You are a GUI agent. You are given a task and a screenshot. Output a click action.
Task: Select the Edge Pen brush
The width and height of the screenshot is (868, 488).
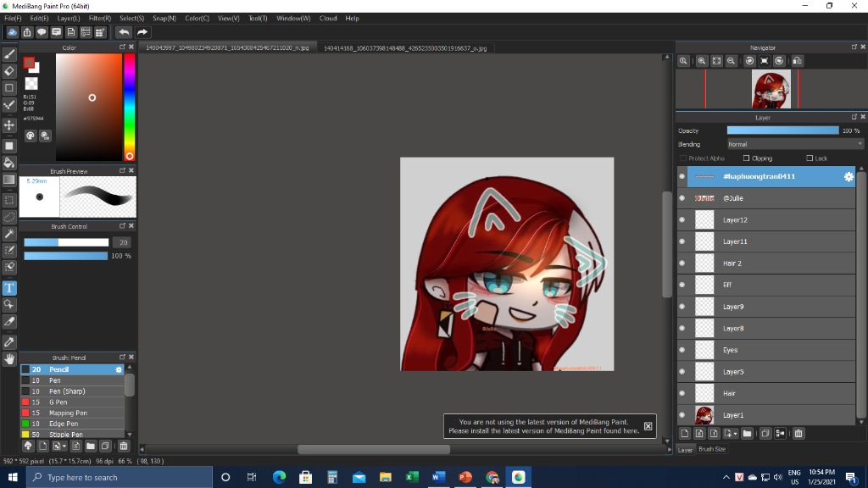click(x=73, y=424)
